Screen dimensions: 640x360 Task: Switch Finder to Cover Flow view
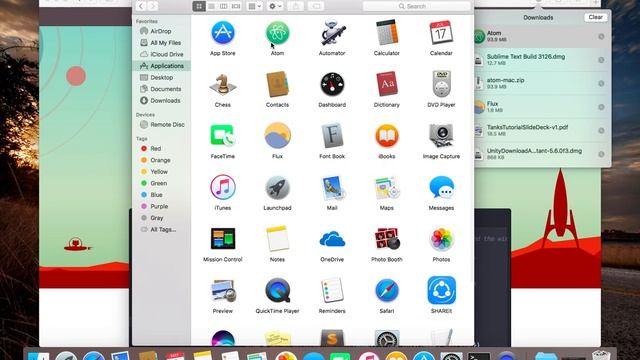(x=236, y=6)
